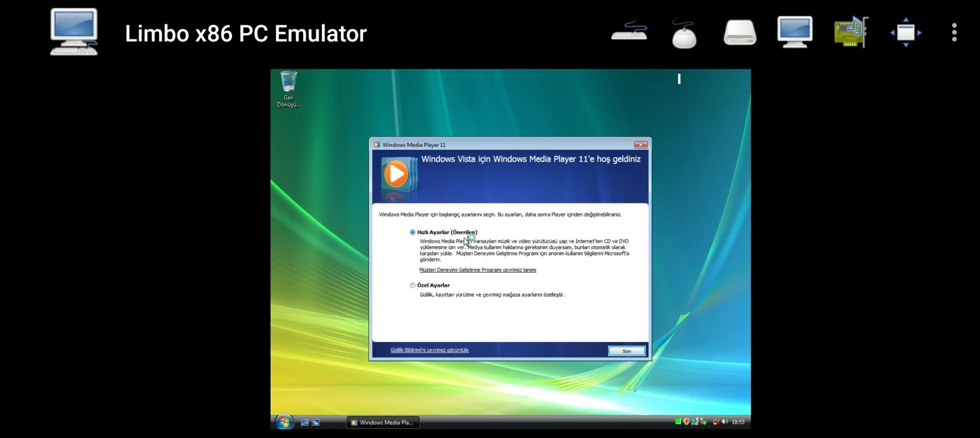The image size is (980, 438).
Task: Select Özel Ayarlar radio button
Action: [x=412, y=285]
